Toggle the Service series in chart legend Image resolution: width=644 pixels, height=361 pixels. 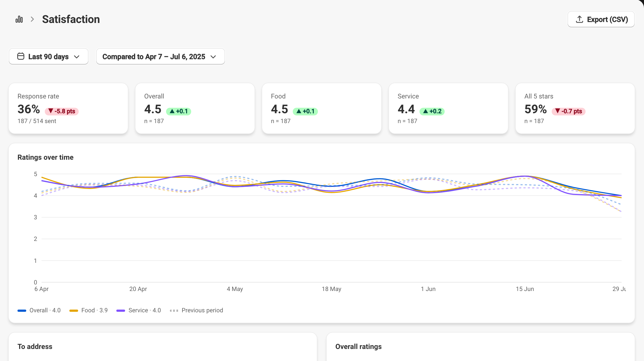click(x=139, y=310)
